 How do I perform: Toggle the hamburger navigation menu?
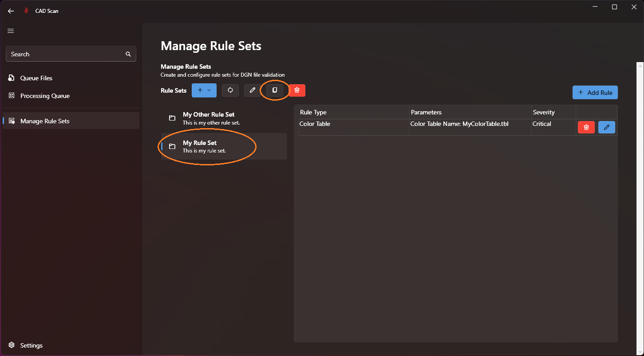11,31
